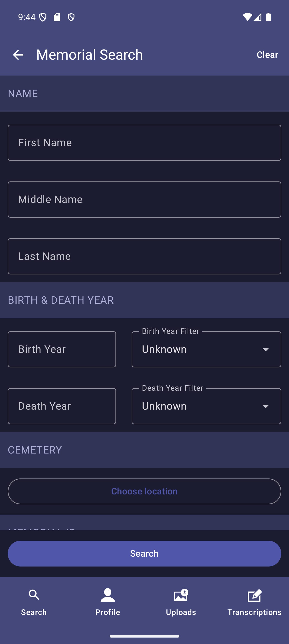Viewport: 289px width, 644px height.
Task: Tap the Wi-Fi icon in status bar
Action: coord(247,17)
